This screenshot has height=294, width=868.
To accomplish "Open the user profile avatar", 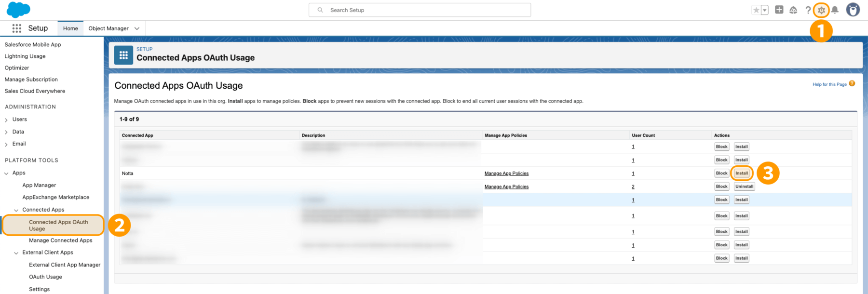I will (x=853, y=10).
